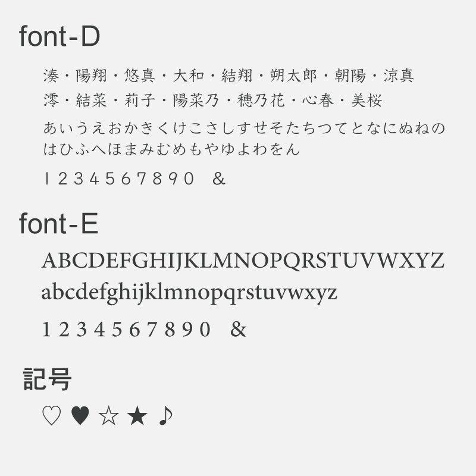Click the uppercase ABCDEFG alphabet line
The width and height of the screenshot is (476, 476).
pos(243,261)
